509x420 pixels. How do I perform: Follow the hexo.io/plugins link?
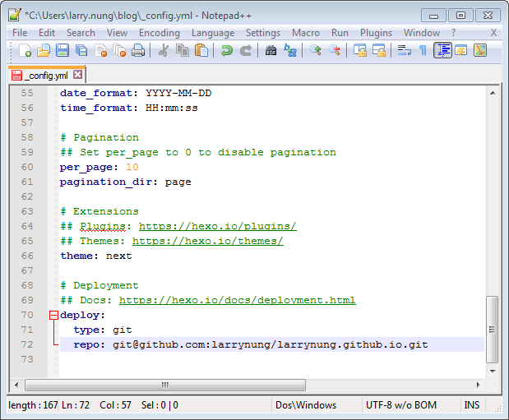click(217, 226)
